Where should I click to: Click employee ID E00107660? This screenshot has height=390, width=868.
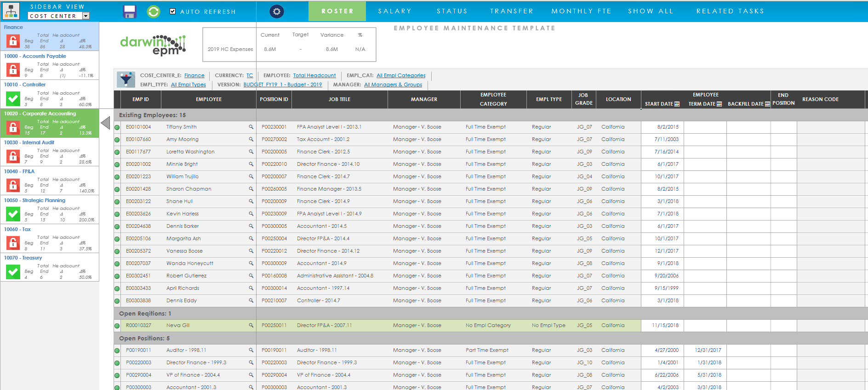[138, 139]
